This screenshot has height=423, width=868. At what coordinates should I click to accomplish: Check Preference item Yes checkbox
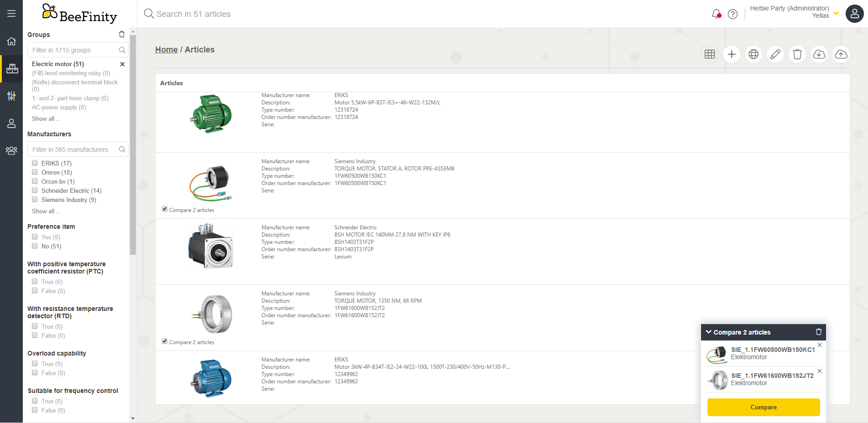(x=35, y=237)
